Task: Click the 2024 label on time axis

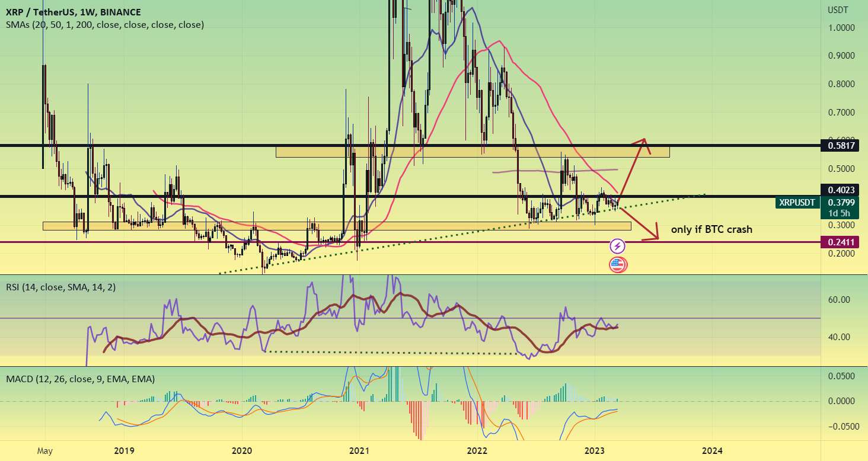Action: [x=713, y=450]
